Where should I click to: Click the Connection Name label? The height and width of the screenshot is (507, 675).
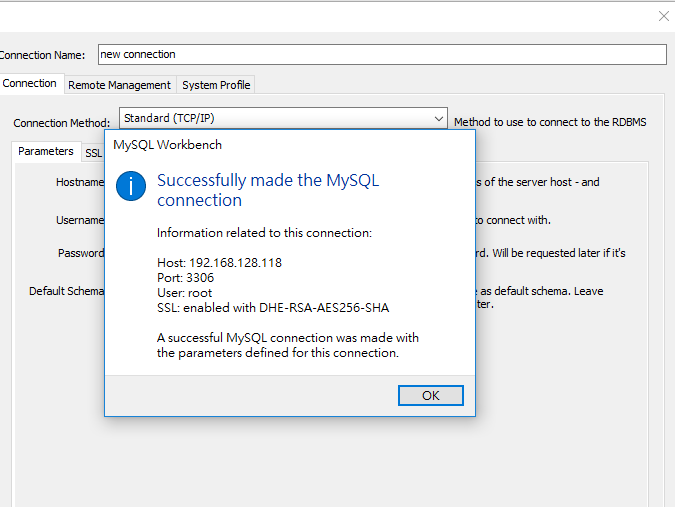point(43,55)
